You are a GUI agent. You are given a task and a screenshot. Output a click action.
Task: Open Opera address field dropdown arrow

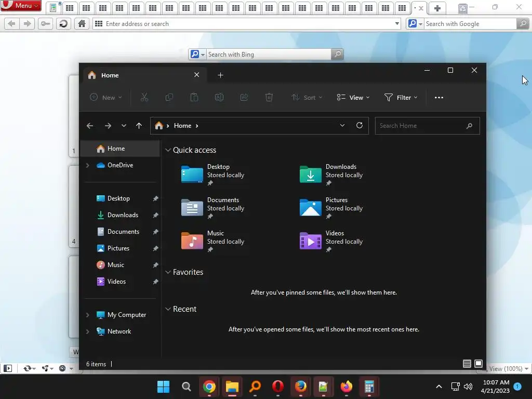point(397,24)
